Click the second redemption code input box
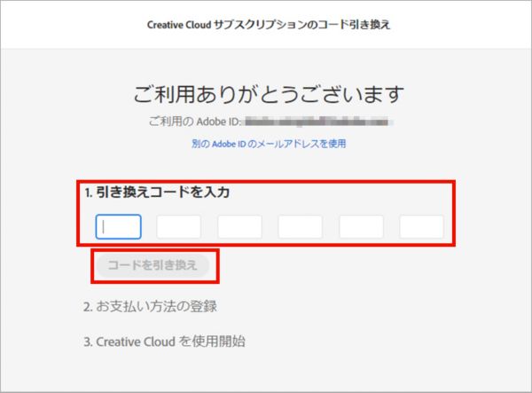 tap(178, 227)
